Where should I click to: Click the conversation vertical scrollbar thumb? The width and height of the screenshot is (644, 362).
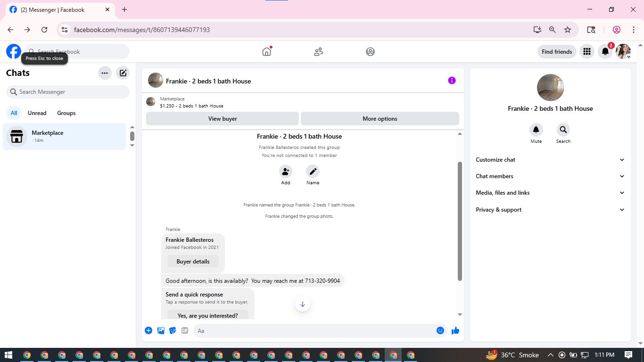click(x=460, y=222)
